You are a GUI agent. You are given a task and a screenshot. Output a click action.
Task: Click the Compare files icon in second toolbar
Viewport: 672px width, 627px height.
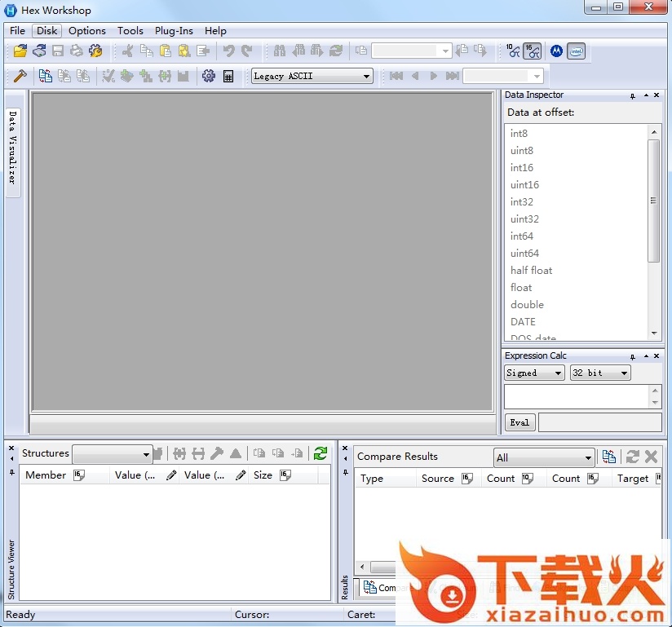[x=45, y=76]
